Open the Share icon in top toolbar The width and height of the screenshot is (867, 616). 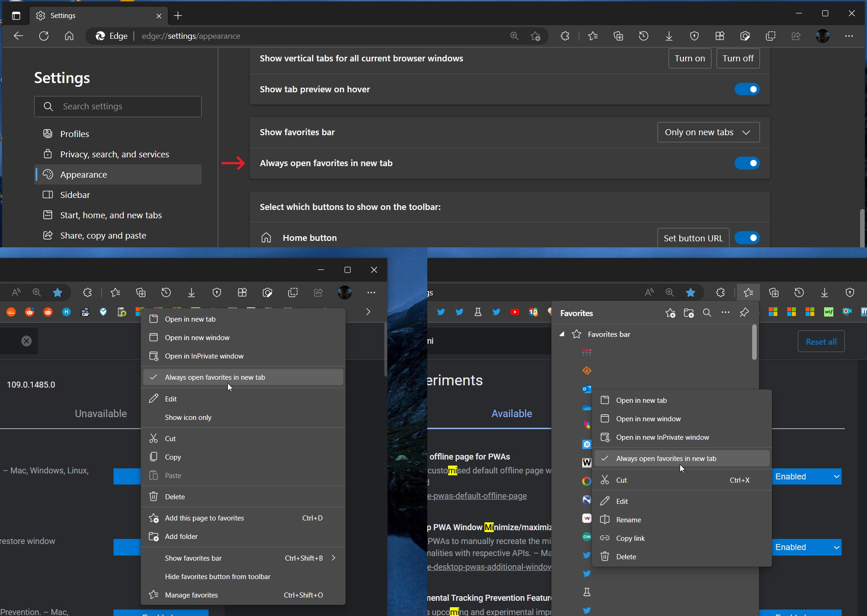coord(796,36)
